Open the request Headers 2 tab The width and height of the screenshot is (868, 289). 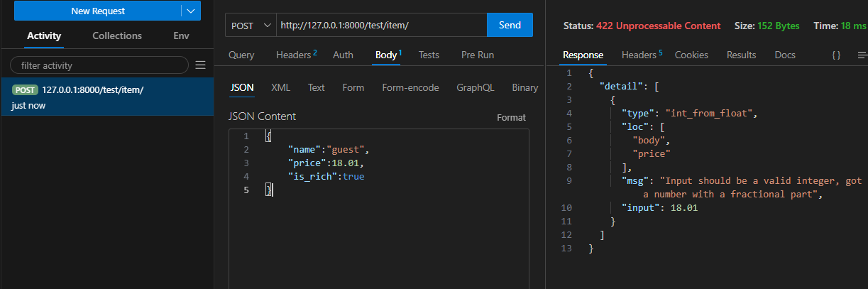[x=296, y=55]
